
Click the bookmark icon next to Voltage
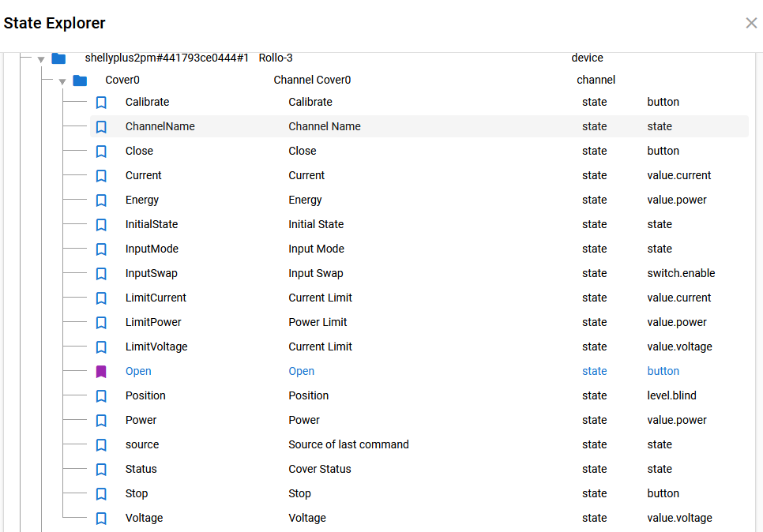tap(101, 519)
